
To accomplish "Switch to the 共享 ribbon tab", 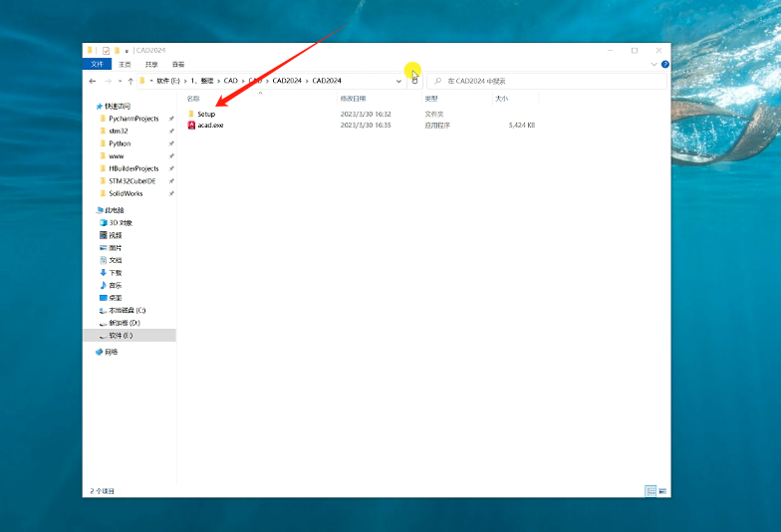I will (x=151, y=64).
